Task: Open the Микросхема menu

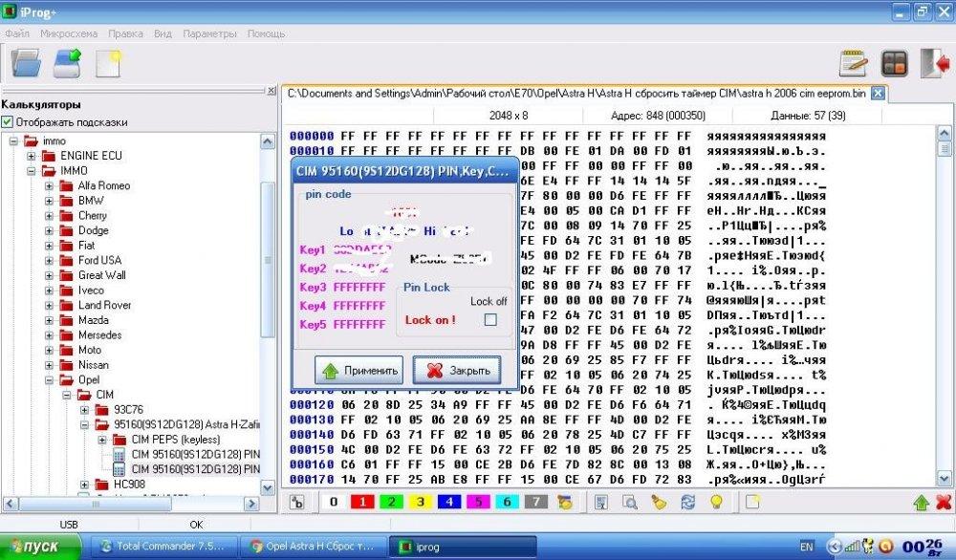Action: 68,33
